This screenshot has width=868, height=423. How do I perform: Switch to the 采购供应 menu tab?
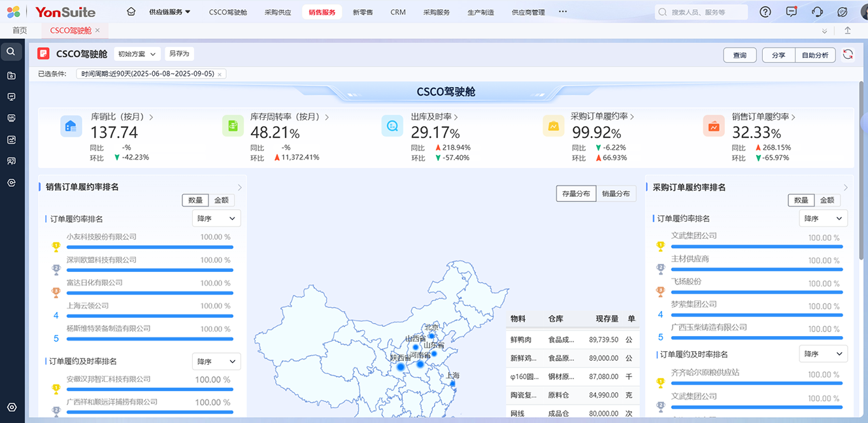point(278,12)
